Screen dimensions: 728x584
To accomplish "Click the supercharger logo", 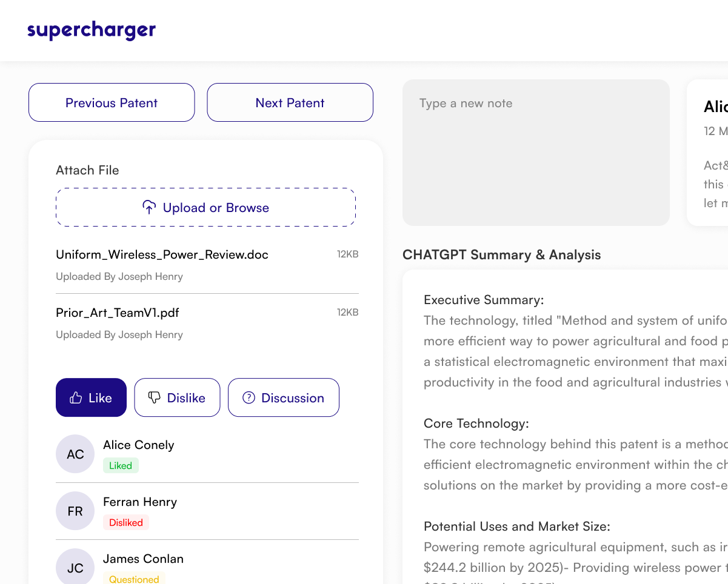I will [92, 30].
